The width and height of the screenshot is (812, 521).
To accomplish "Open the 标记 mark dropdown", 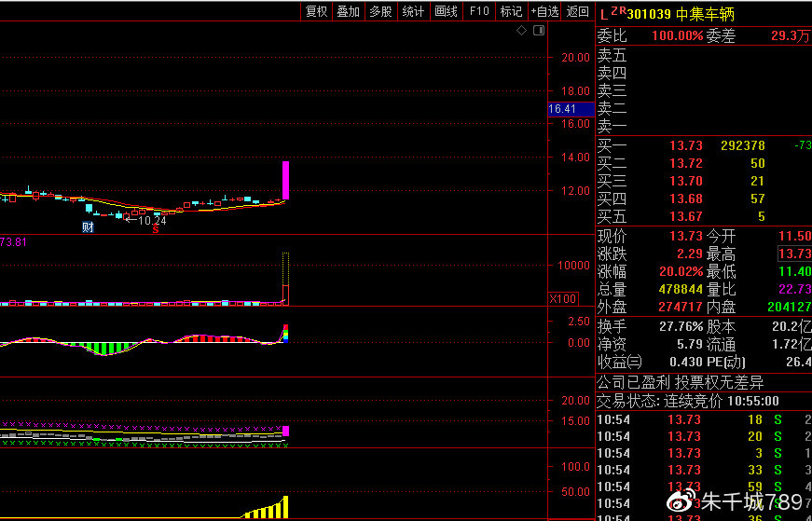I will (x=511, y=11).
